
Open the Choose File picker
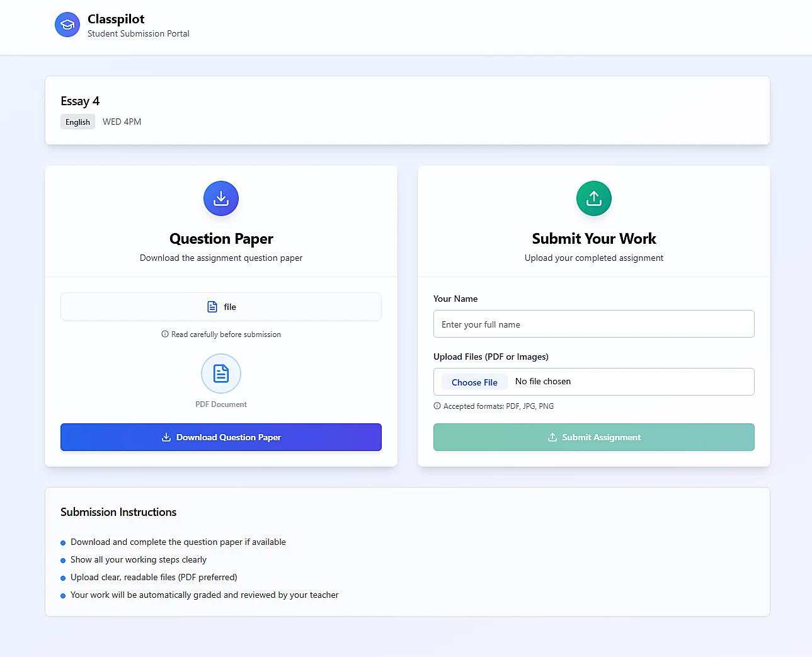[x=474, y=382]
